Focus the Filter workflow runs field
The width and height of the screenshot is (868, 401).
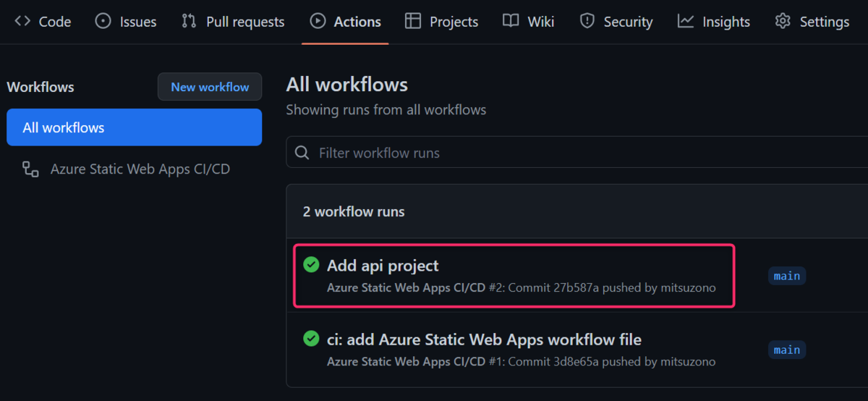pos(576,153)
